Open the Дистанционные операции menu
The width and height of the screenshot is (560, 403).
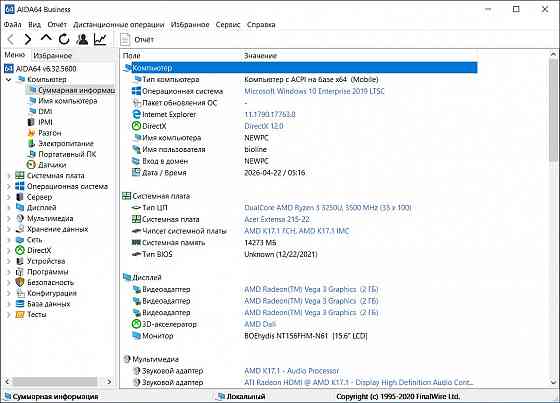(119, 24)
